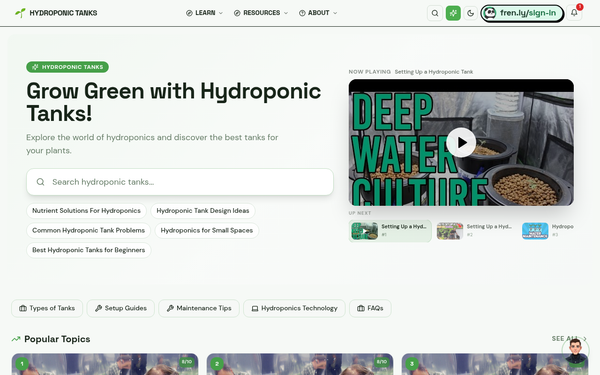Click the Now Playing video title text
This screenshot has width=600, height=375.
click(x=434, y=72)
